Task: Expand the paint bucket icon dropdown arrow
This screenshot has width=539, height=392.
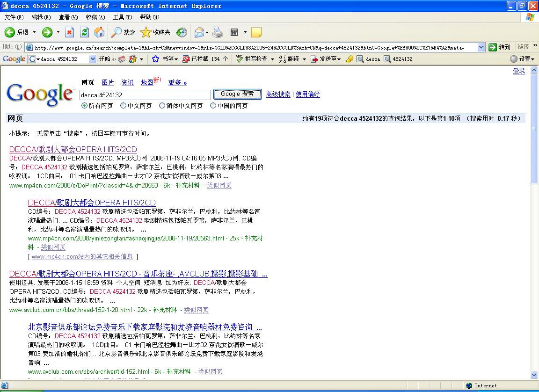Action: (x=141, y=59)
